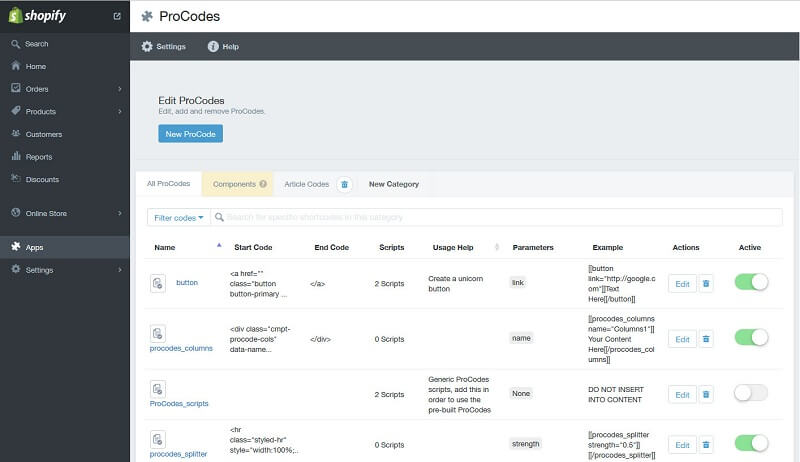Copy the procodes_splitter procode icon

pyautogui.click(x=158, y=439)
